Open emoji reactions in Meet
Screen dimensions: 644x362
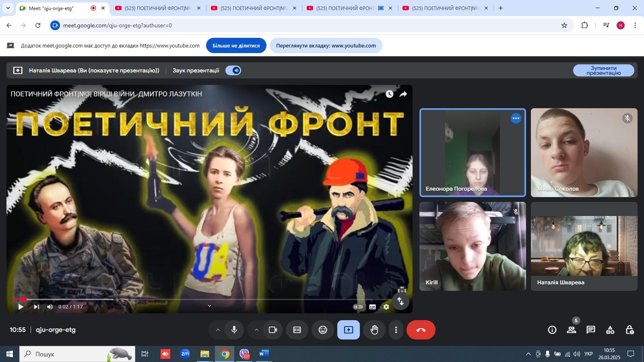(x=323, y=330)
